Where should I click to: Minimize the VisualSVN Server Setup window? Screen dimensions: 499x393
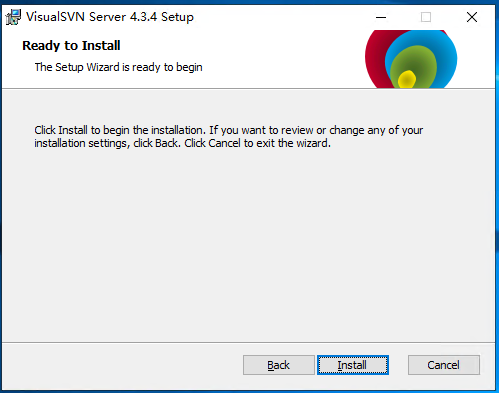(381, 17)
